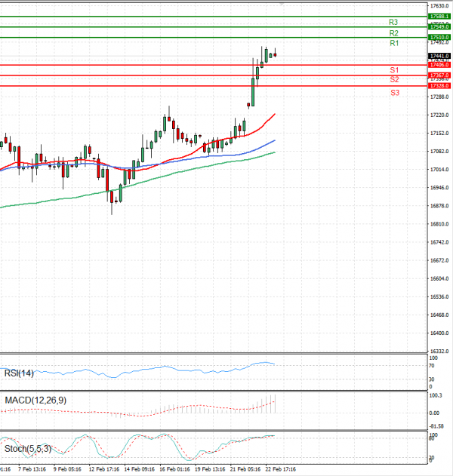This screenshot has height=476, width=453.
Task: Select the 17367.0 red price tag
Action: 439,75
